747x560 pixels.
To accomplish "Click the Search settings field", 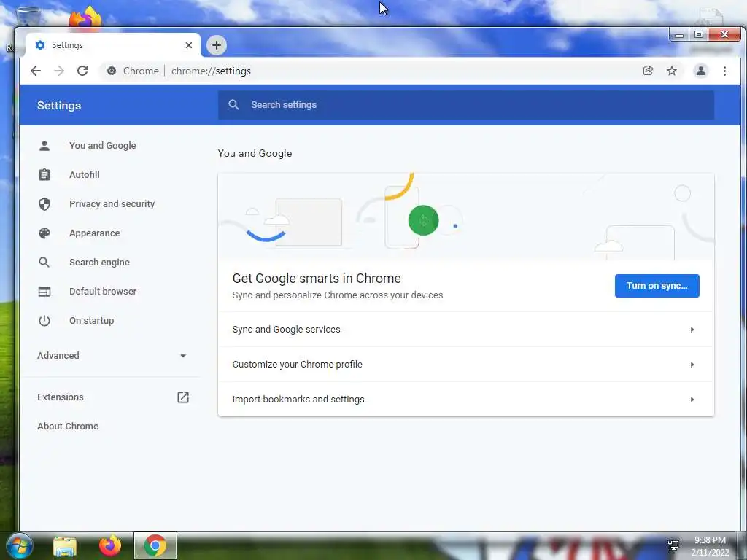I will (466, 105).
